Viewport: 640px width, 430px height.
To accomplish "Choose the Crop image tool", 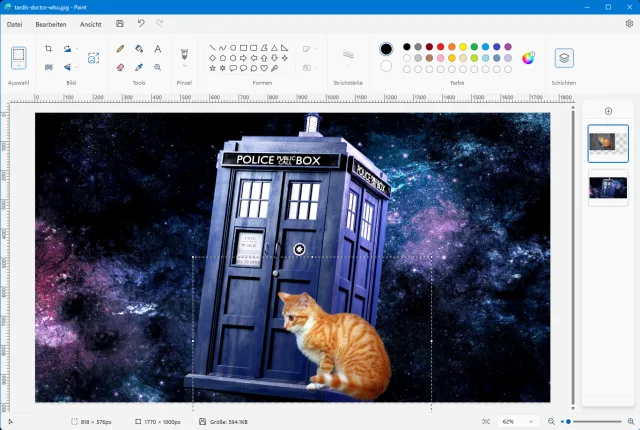I will tap(49, 49).
